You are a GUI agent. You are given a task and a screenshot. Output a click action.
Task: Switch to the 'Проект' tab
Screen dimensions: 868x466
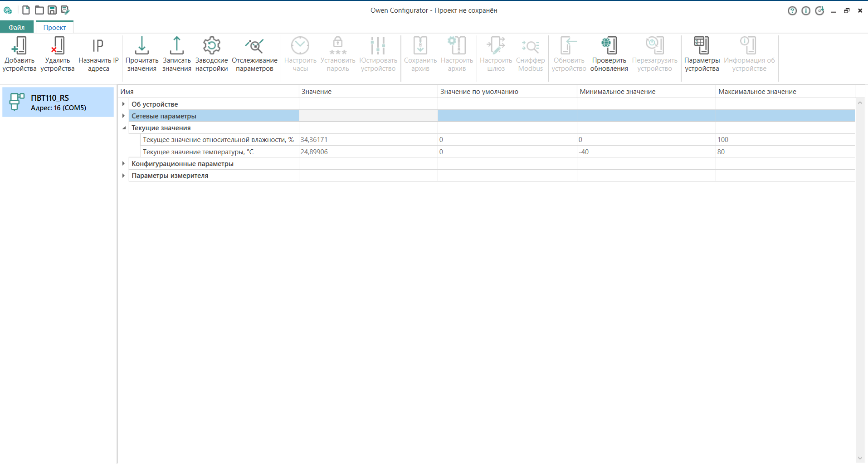pyautogui.click(x=54, y=27)
